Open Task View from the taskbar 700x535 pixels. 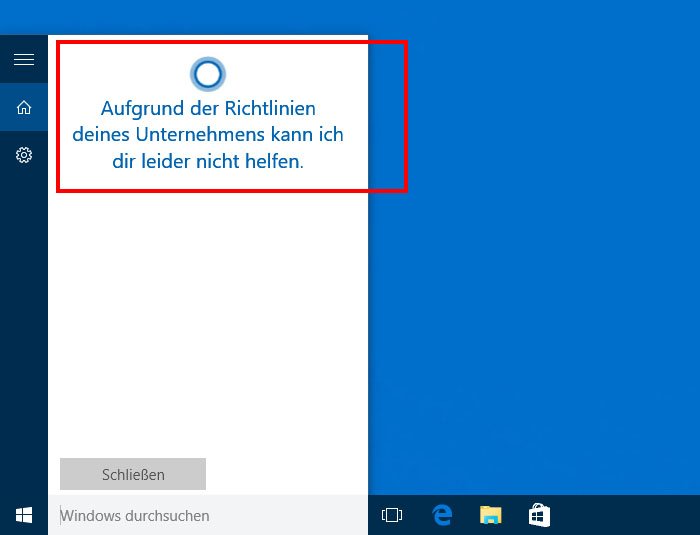pos(392,515)
